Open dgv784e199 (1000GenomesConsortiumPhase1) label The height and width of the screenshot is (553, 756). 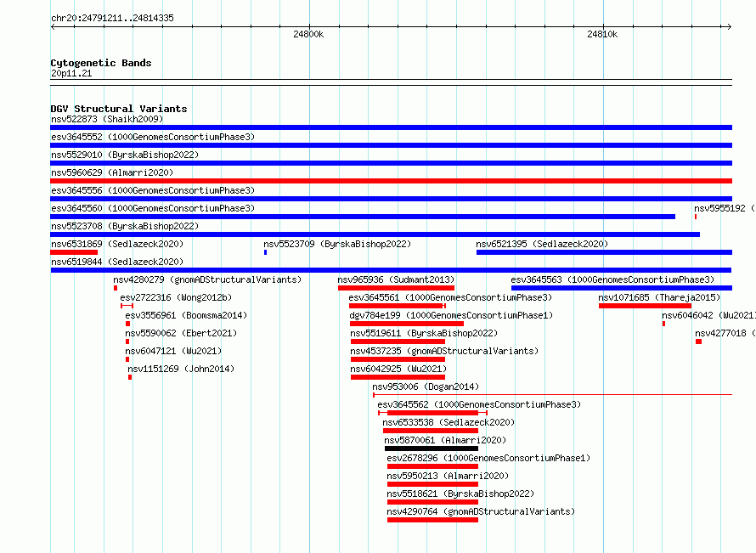[451, 315]
